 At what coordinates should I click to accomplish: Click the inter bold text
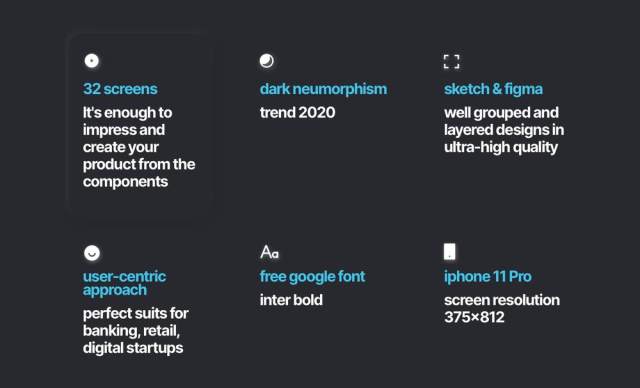tap(291, 300)
